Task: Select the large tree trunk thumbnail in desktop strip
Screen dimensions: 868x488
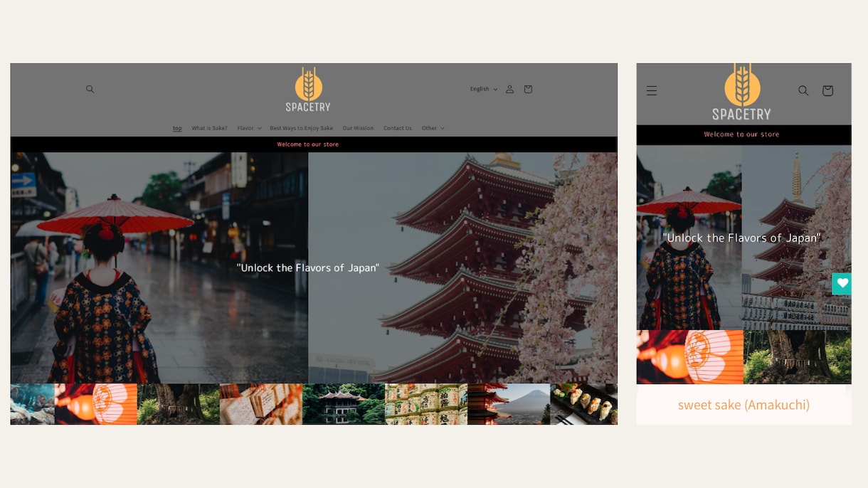Action: [179, 404]
